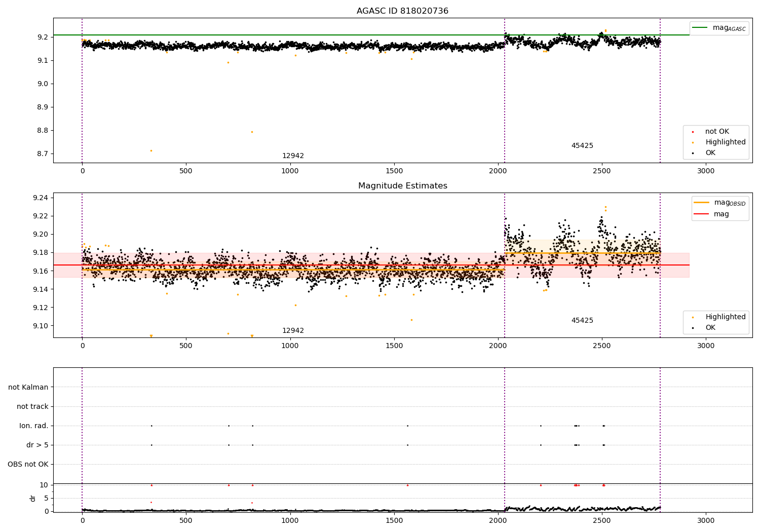760x532 pixels.
Task: Click the red 'mag' legend line
Action: [701, 214]
